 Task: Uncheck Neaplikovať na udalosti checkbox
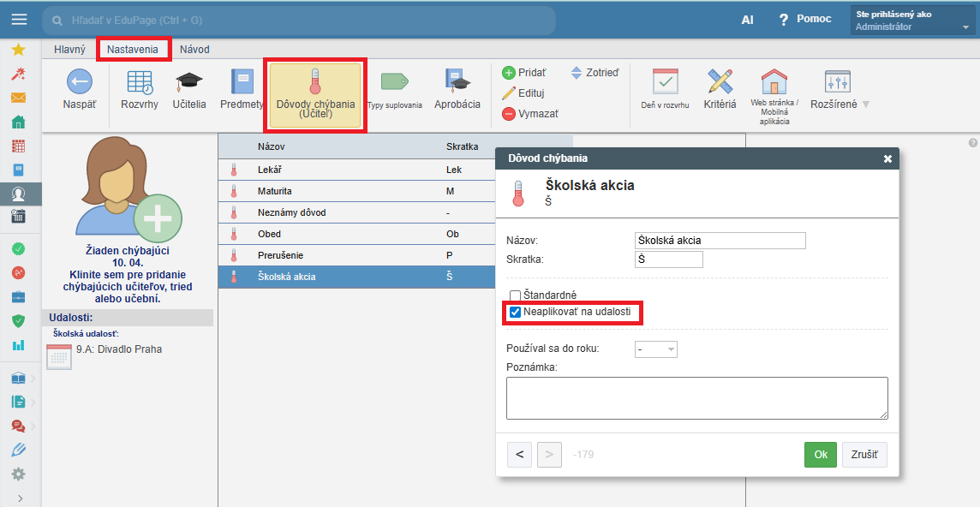(x=515, y=313)
